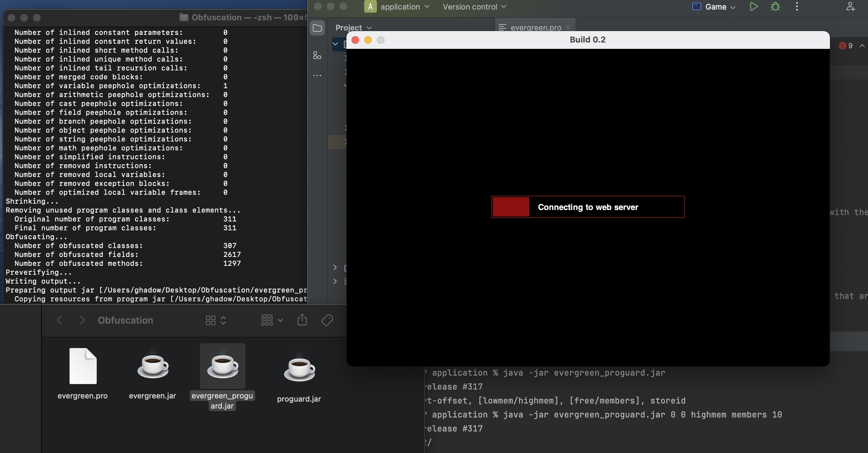
Task: Open Code With Me collaborator invite icon
Action: tap(850, 6)
